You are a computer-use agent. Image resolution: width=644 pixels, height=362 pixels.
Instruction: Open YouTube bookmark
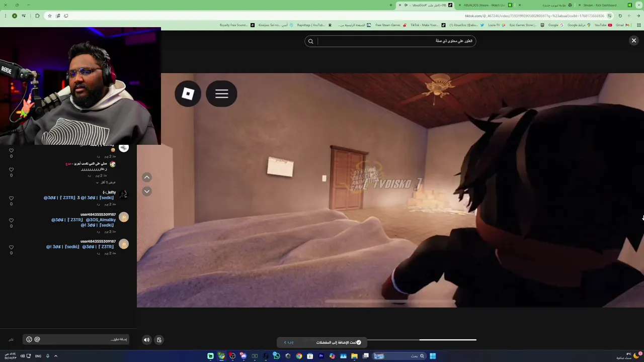point(603,25)
